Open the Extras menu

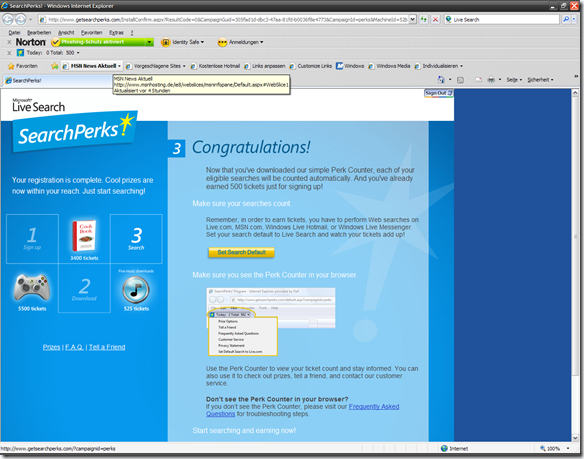tap(116, 33)
